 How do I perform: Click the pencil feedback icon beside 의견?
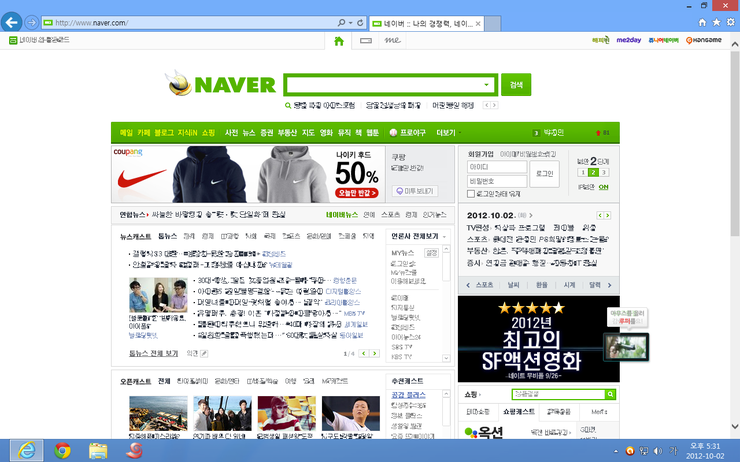click(x=204, y=353)
